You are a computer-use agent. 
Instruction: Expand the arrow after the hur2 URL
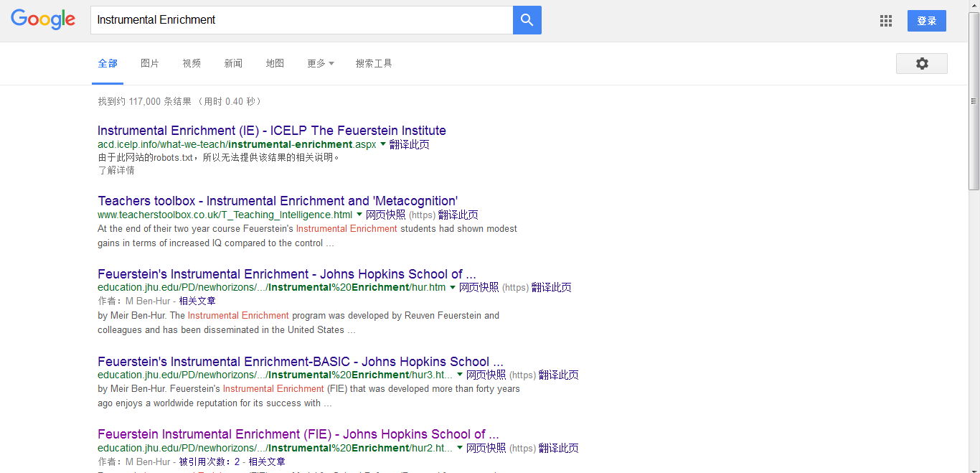pos(460,448)
